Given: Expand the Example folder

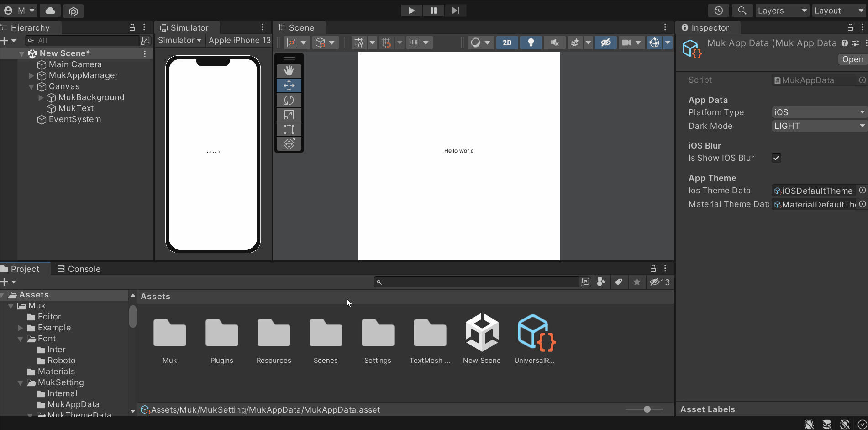Looking at the screenshot, I should point(21,328).
